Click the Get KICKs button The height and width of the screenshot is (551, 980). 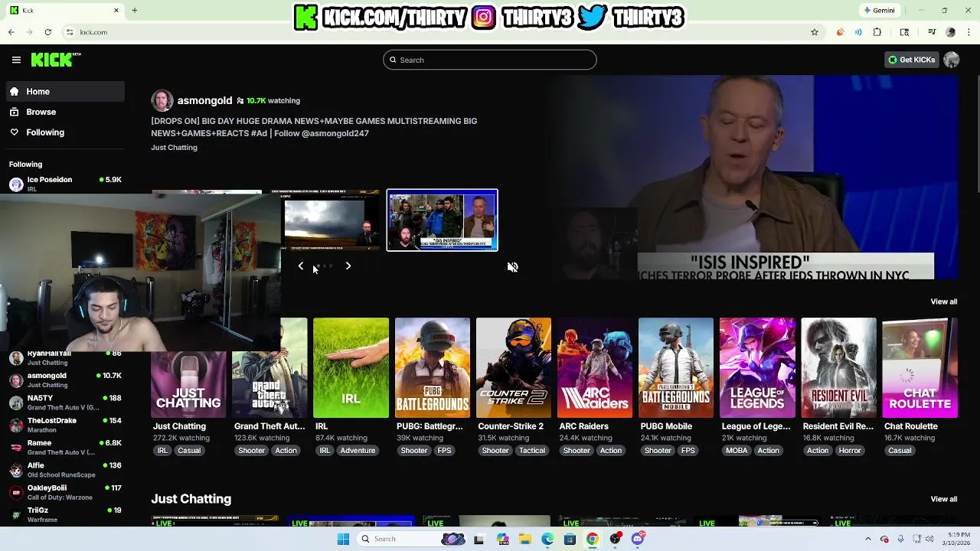[x=911, y=60]
